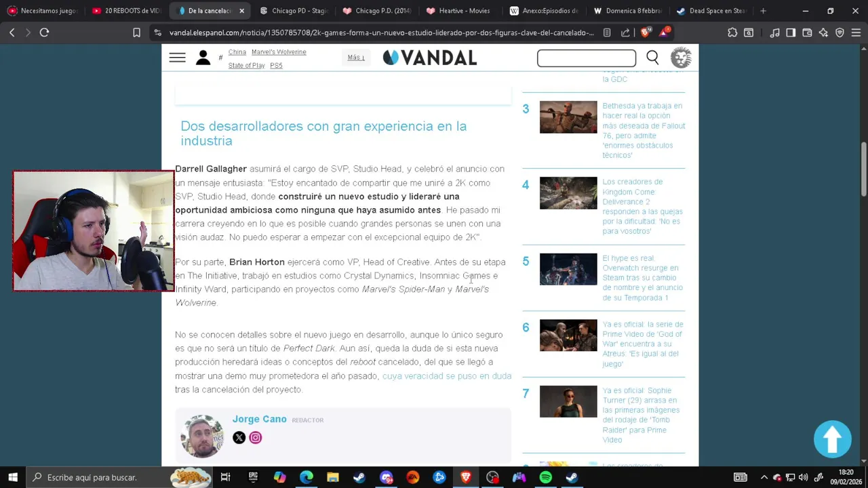Click the El Español lion logo
This screenshot has height=488, width=868.
point(681,58)
